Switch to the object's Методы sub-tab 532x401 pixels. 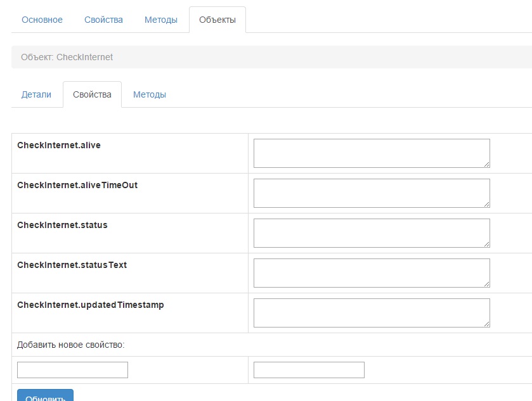pos(150,94)
